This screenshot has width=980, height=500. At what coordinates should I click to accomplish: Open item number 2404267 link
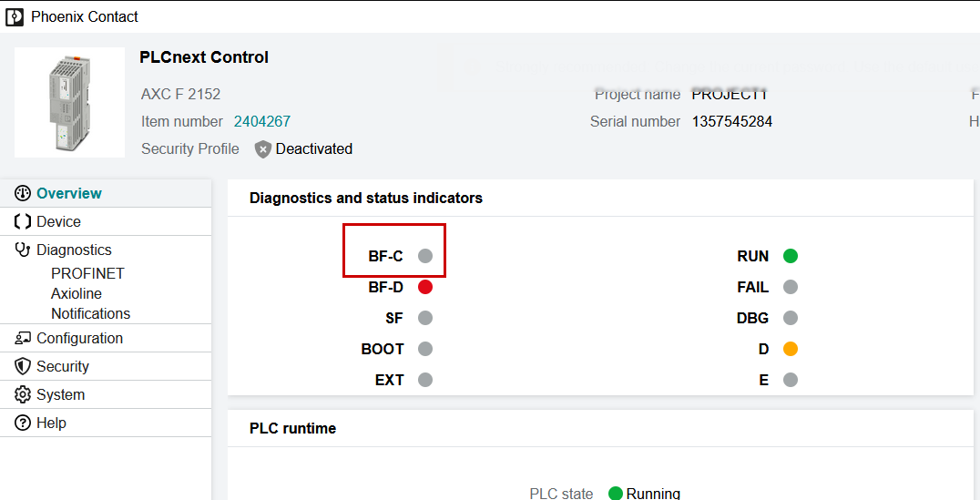pos(262,121)
